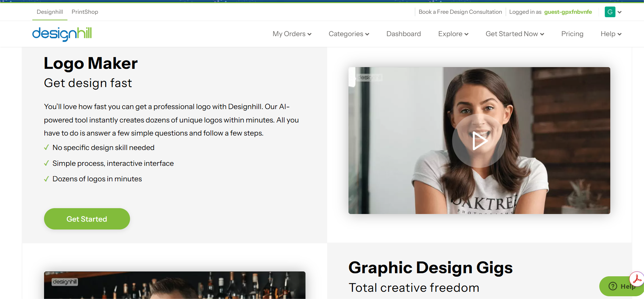Viewport: 644px width, 299px height.
Task: Play the Logo Maker video
Action: pyautogui.click(x=479, y=141)
